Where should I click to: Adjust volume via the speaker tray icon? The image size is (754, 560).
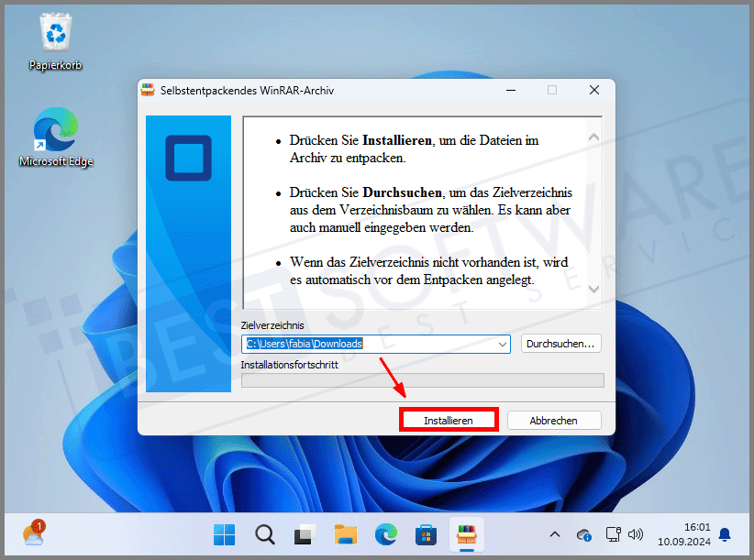click(x=637, y=534)
